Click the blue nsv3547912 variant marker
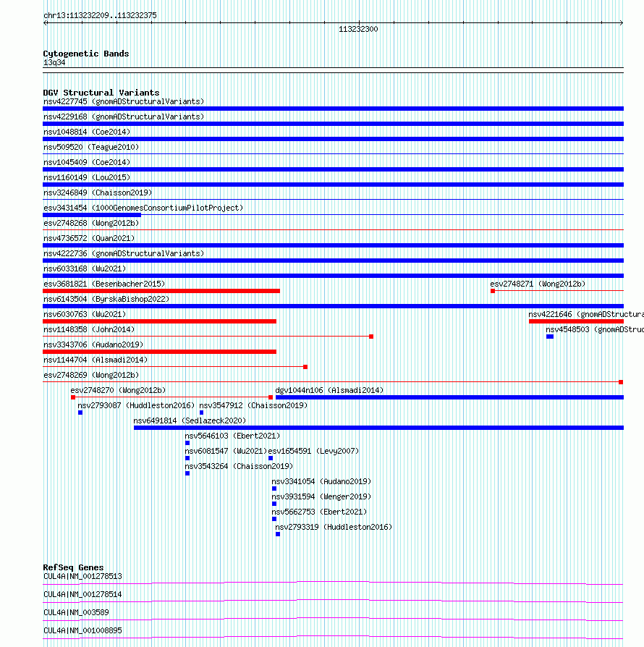Screen dimensions: 644x647 pyautogui.click(x=201, y=413)
